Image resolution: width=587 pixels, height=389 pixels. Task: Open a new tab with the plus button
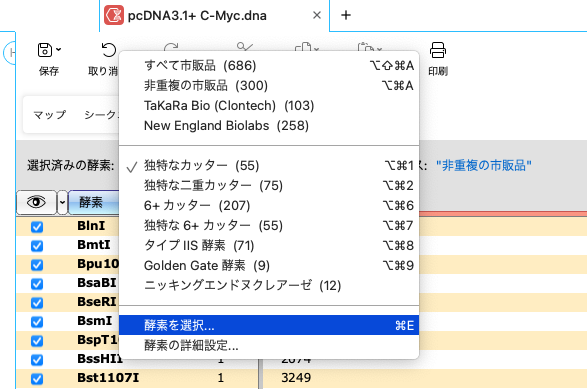click(346, 15)
